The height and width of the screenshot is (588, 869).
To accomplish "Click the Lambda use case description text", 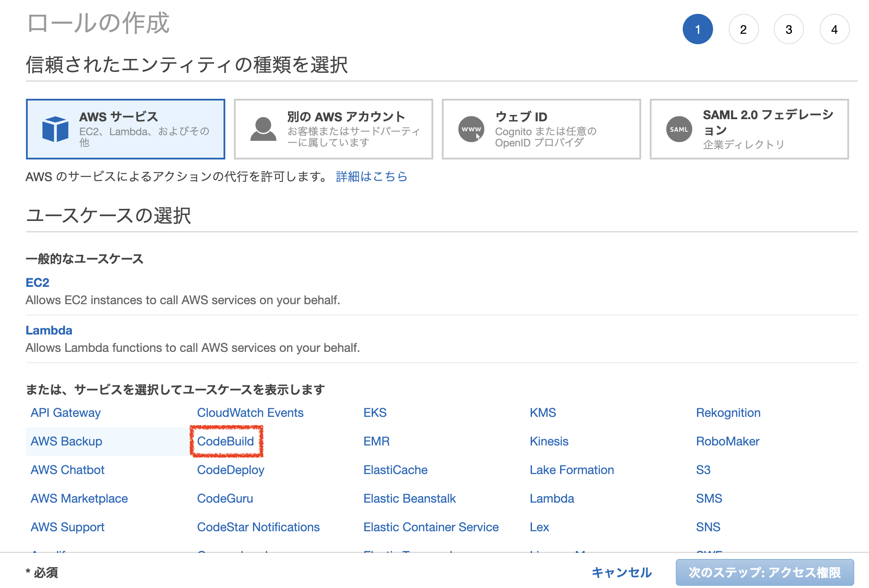I will (193, 348).
